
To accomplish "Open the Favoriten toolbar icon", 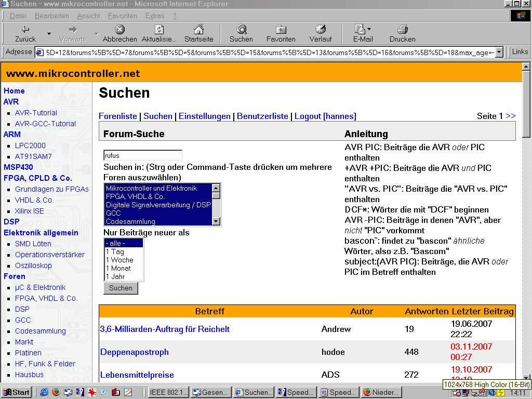I will 281,30.
